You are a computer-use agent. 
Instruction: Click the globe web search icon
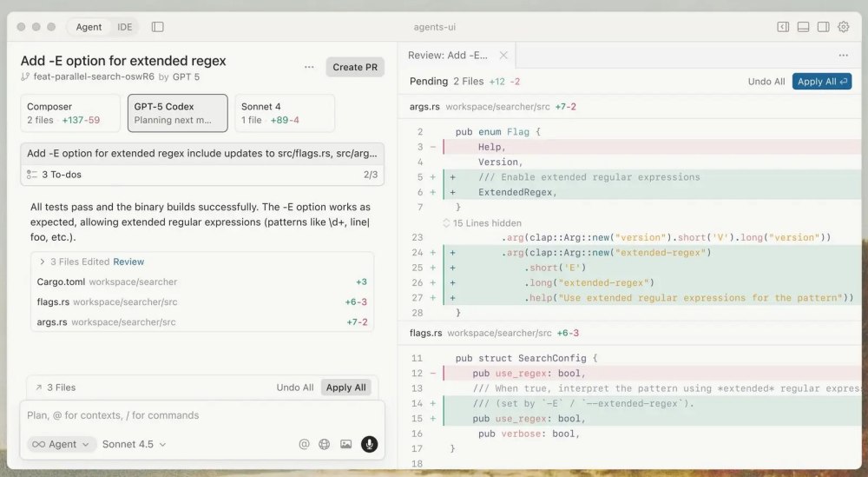pos(325,444)
